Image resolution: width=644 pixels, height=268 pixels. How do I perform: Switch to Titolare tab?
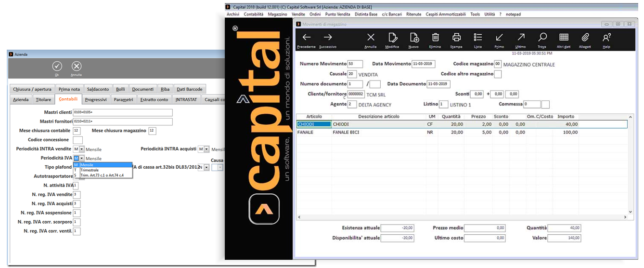[43, 100]
